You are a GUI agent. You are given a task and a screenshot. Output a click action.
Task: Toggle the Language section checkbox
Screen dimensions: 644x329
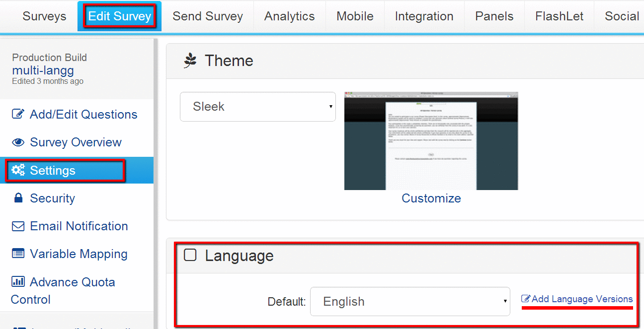tap(190, 255)
